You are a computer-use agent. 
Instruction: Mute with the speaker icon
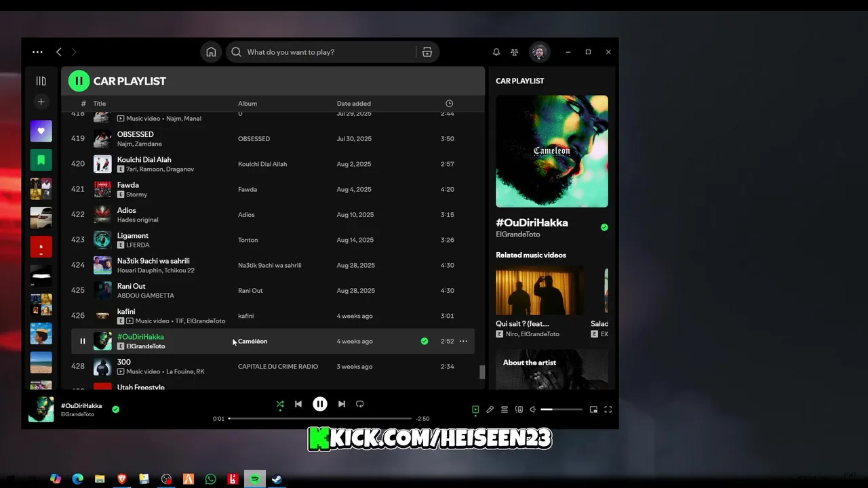(533, 409)
